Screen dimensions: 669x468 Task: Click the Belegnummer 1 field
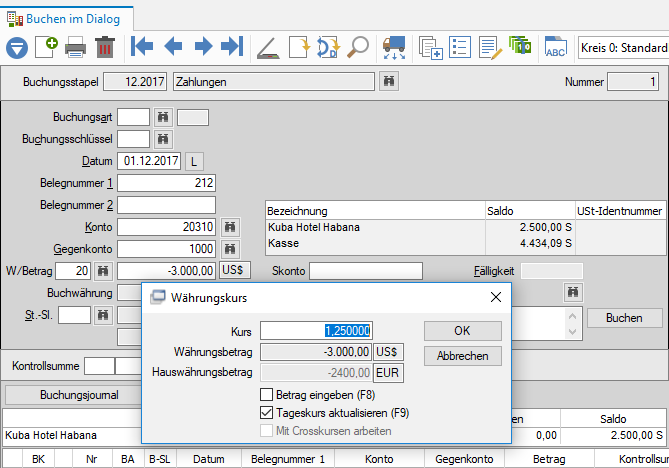(166, 183)
